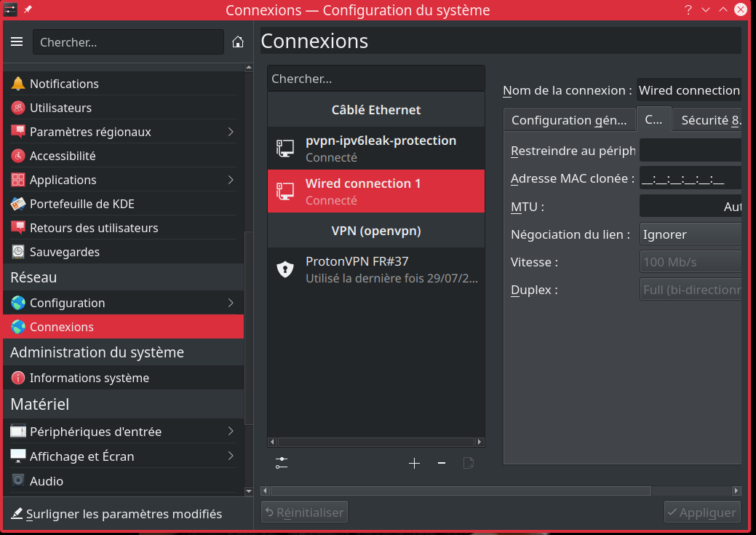Click the pin window icon in title bar
The image size is (756, 535).
[28, 10]
